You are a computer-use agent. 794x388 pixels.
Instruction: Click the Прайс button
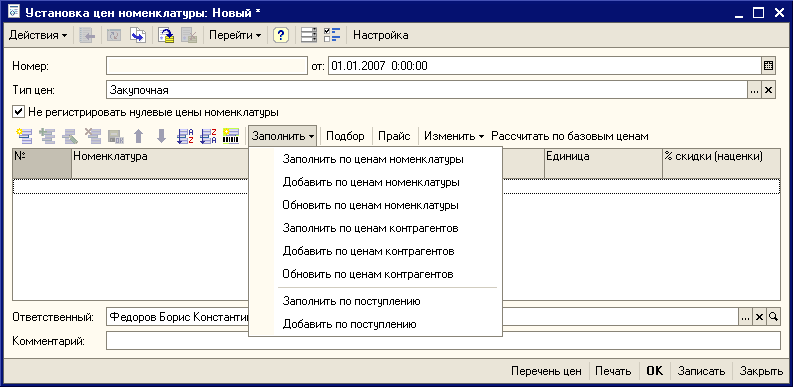tap(394, 136)
